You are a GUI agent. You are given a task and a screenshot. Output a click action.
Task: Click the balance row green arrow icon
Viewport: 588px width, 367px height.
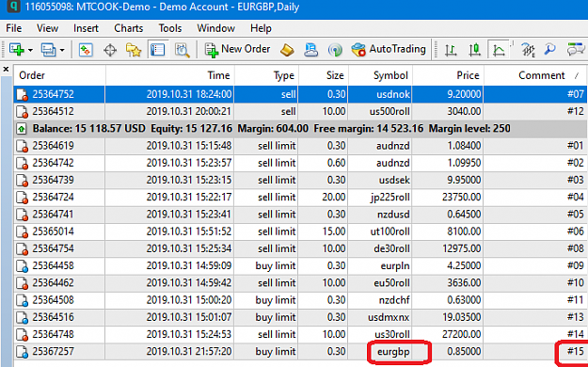tap(22, 129)
